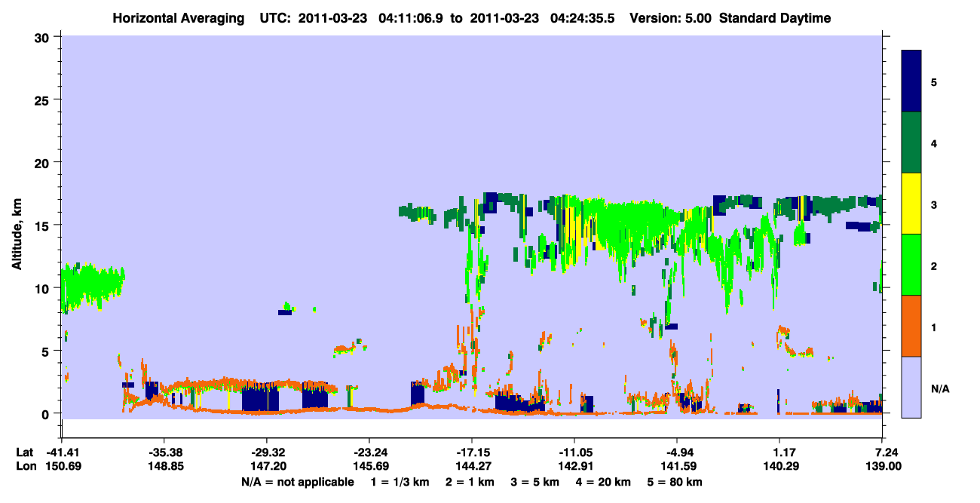Screen dimensions: 980x503
Task: Click the legend text 'N/A = not applicable'
Action: tap(297, 481)
